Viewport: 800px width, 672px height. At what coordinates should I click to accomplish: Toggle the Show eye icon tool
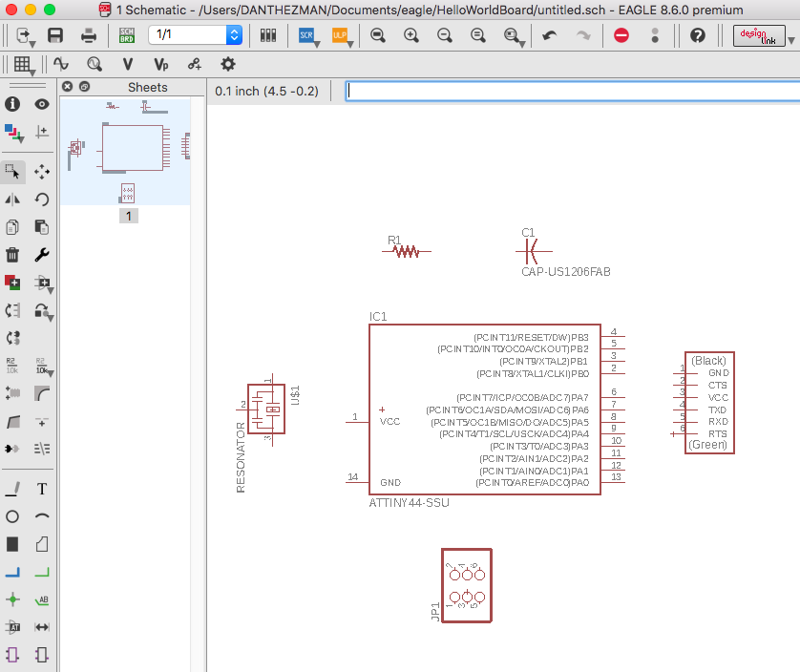pos(42,105)
